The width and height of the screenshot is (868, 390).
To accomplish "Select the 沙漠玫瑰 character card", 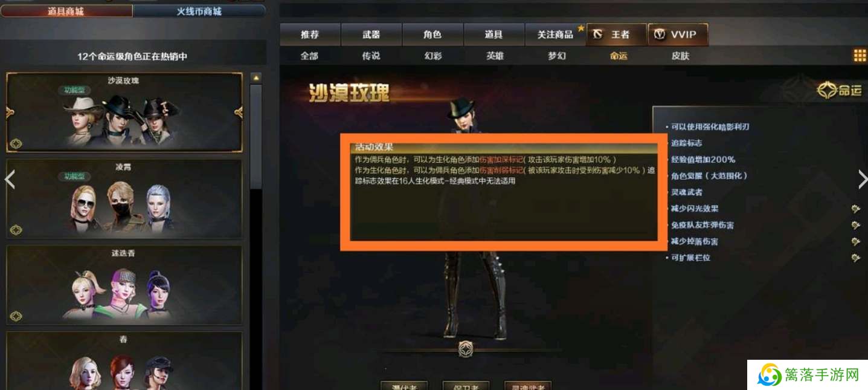I will click(x=124, y=112).
